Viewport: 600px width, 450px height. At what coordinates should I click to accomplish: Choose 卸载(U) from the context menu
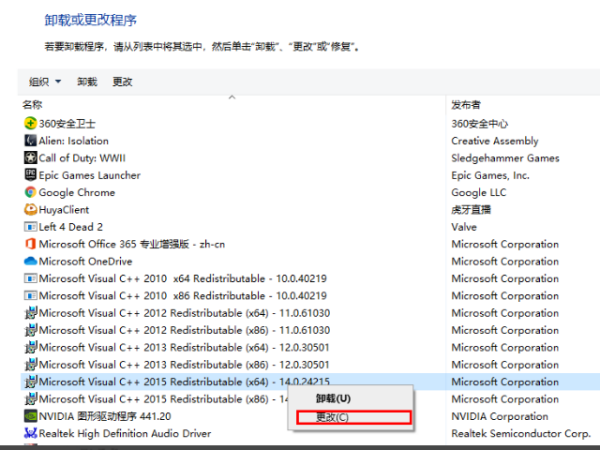(333, 398)
